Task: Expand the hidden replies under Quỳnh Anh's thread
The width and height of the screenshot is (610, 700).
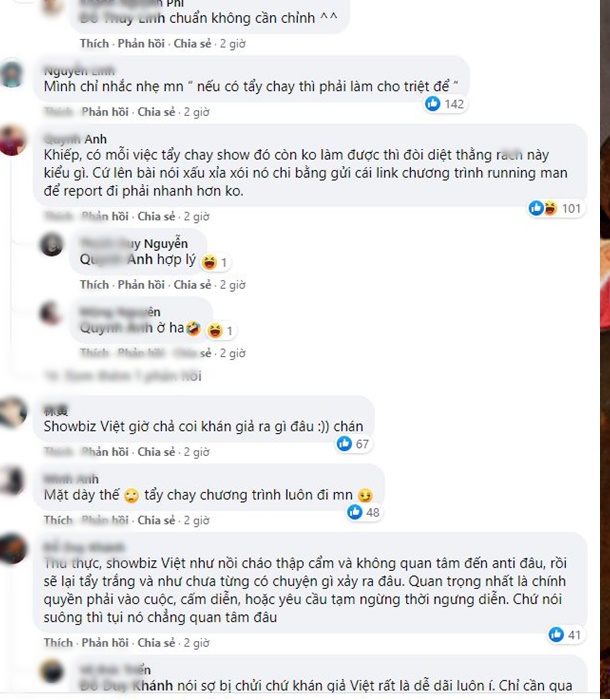Action: pos(124,376)
